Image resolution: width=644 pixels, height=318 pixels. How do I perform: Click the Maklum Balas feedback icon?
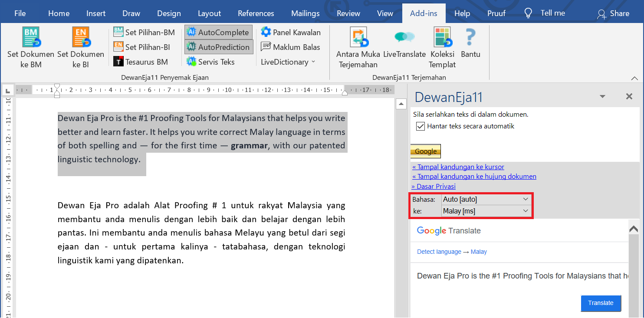point(266,47)
